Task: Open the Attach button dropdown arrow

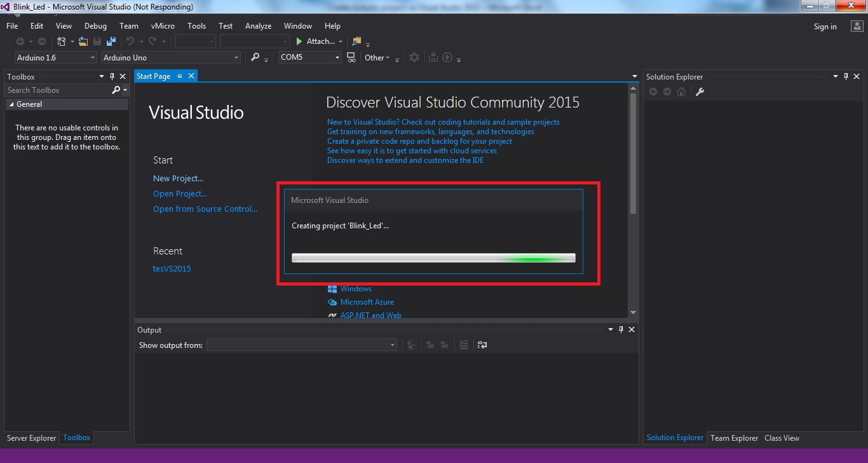Action: click(x=341, y=41)
